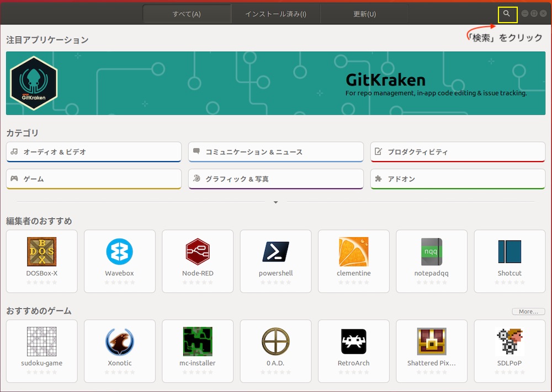Image resolution: width=552 pixels, height=392 pixels.
Task: Click the powershell label text
Action: click(x=275, y=273)
